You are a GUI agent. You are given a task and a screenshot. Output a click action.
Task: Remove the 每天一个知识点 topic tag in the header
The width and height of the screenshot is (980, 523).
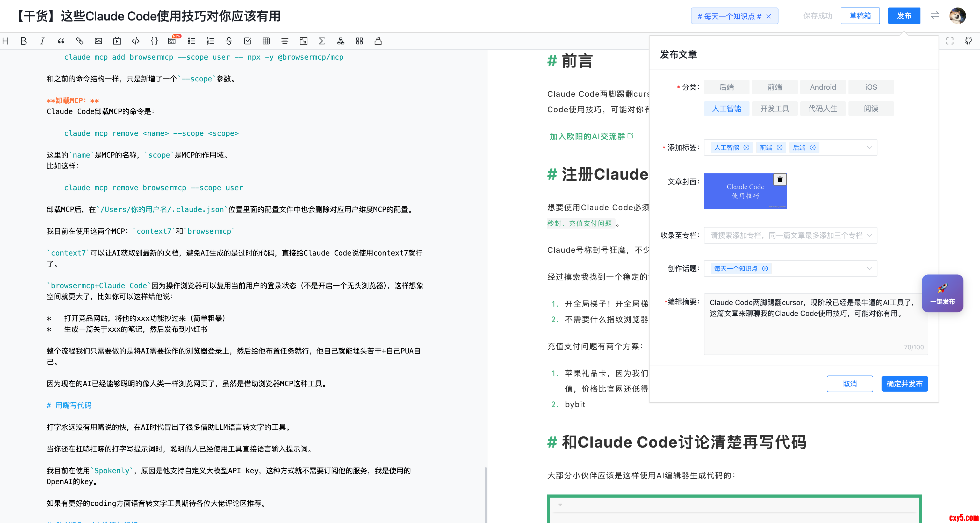(768, 16)
